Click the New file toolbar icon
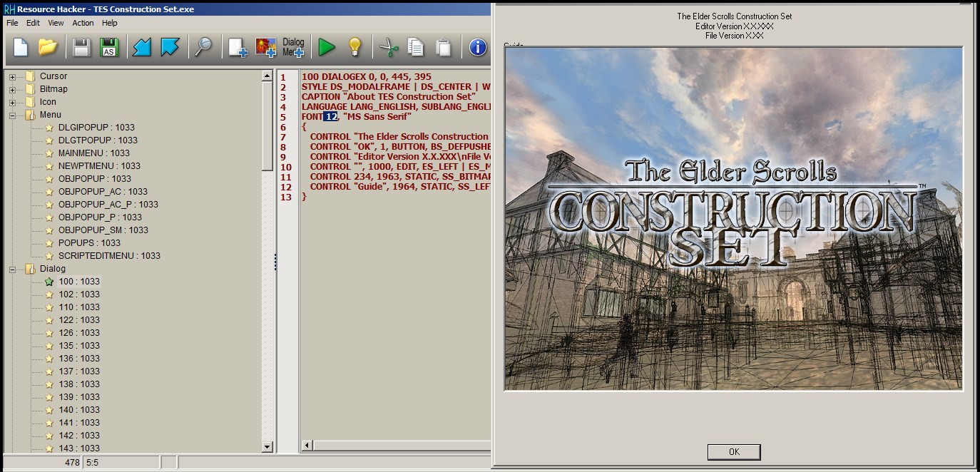980x472 pixels. (x=21, y=48)
